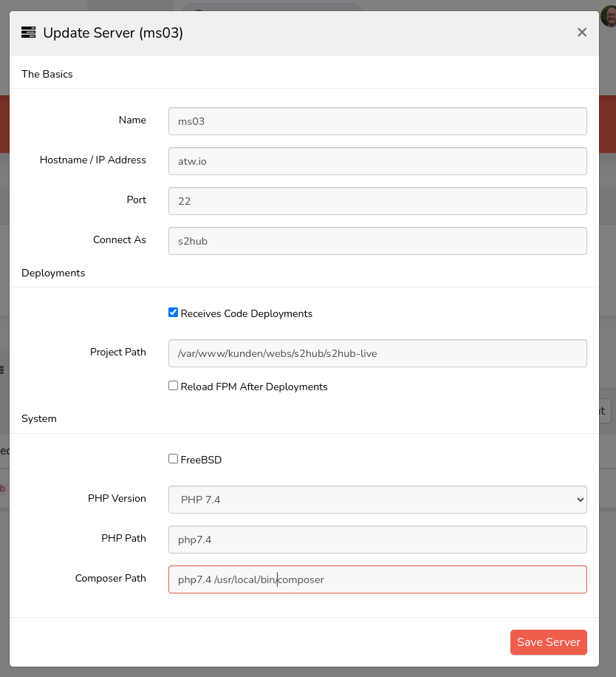Image resolution: width=616 pixels, height=677 pixels.
Task: Click the 'PHP Version' field label
Action: pos(117,498)
